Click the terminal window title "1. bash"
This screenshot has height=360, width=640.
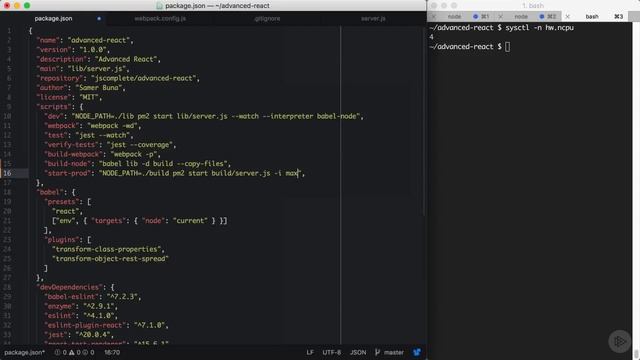(533, 6)
